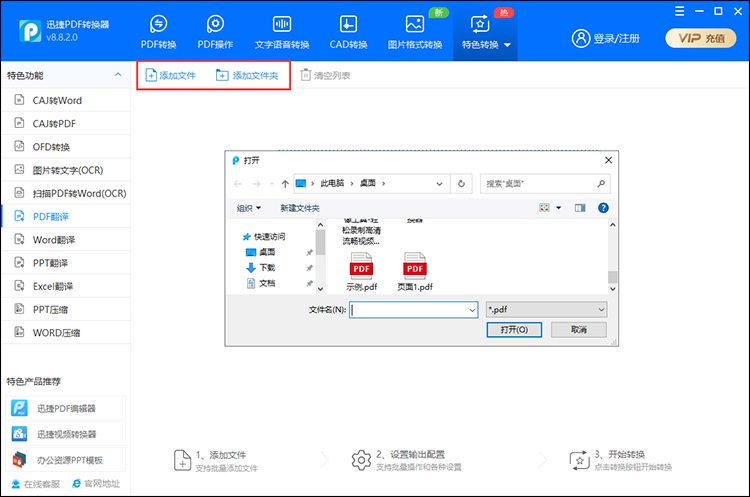Screen dimensions: 750x497
Task: Select CAJ转PDF in sidebar
Action: (66, 123)
